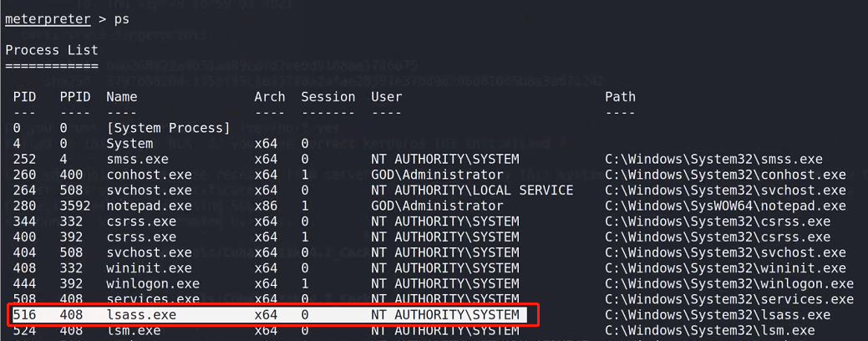Click the User column header

[387, 97]
